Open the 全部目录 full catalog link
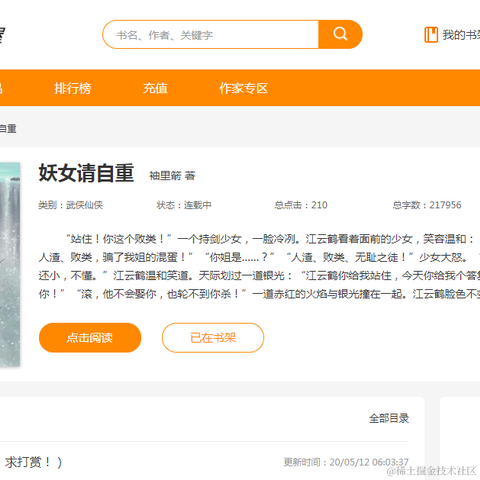 [389, 418]
